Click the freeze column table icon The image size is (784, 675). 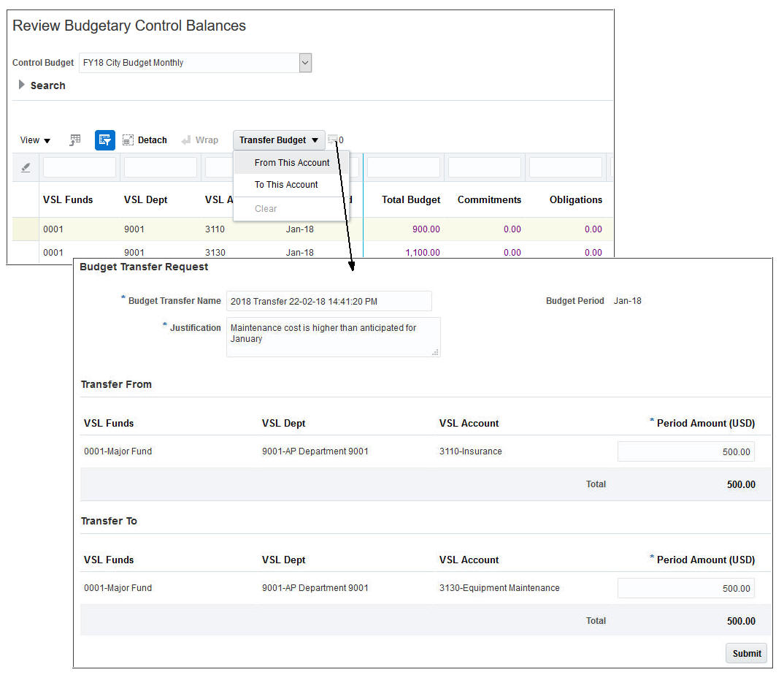tap(75, 140)
